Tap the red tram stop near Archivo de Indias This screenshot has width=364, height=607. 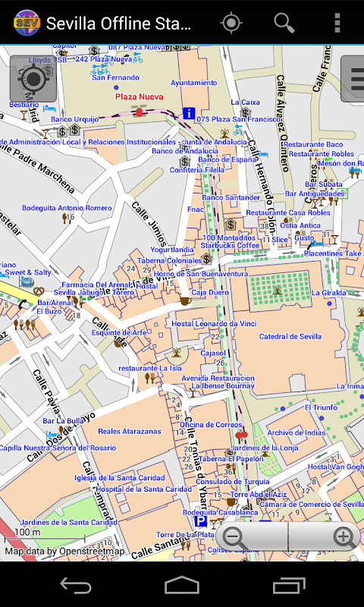click(241, 435)
